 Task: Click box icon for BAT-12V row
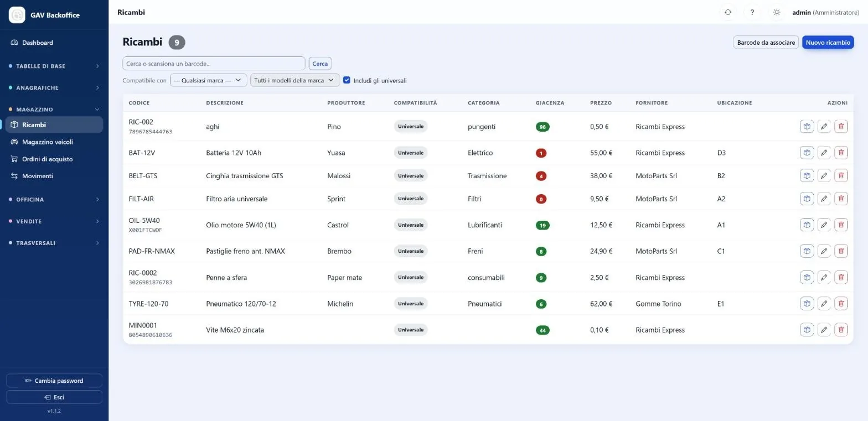click(x=807, y=153)
